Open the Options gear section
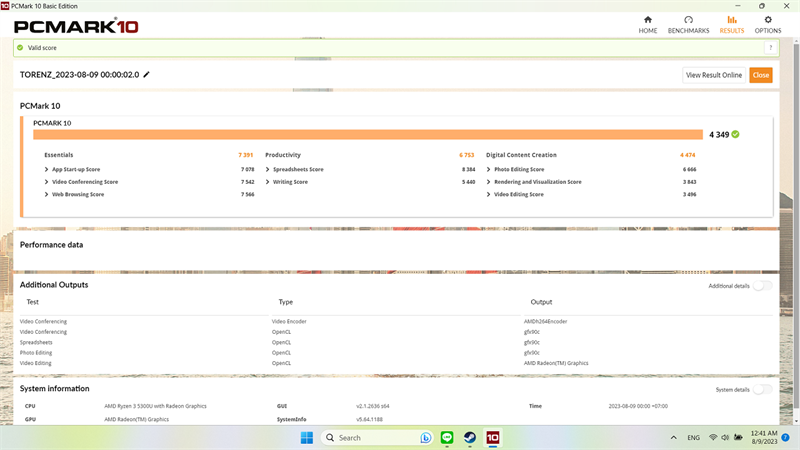This screenshot has height=450, width=800. pos(768,24)
